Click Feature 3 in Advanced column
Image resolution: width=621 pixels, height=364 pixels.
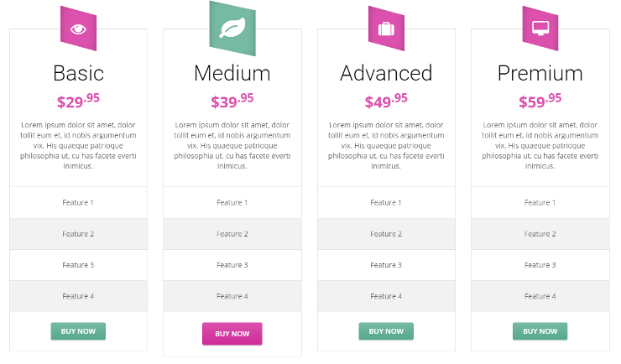point(386,265)
